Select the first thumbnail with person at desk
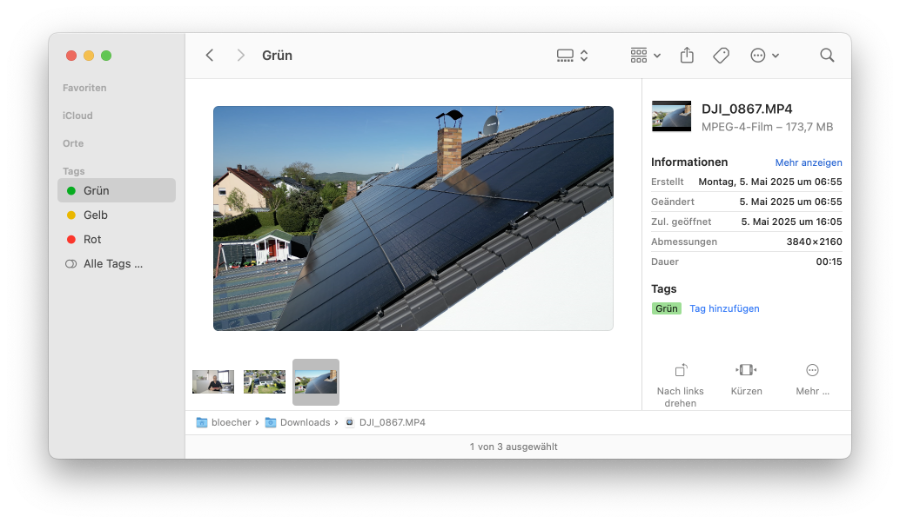 213,382
